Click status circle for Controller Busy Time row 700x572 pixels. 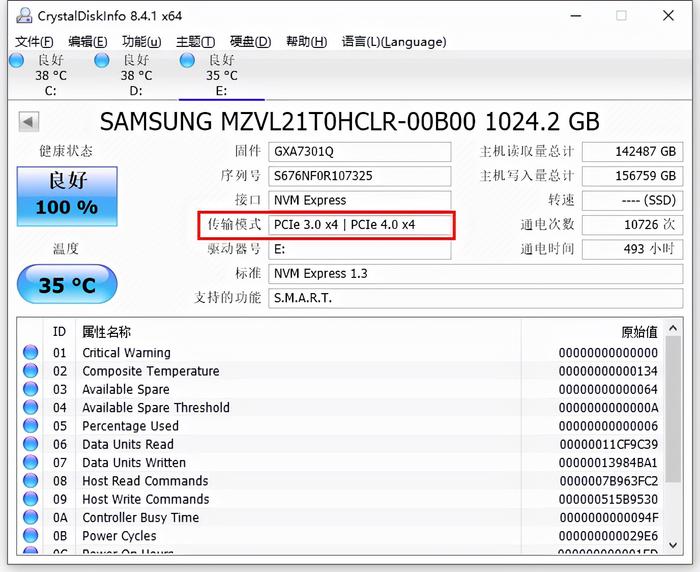(x=30, y=517)
